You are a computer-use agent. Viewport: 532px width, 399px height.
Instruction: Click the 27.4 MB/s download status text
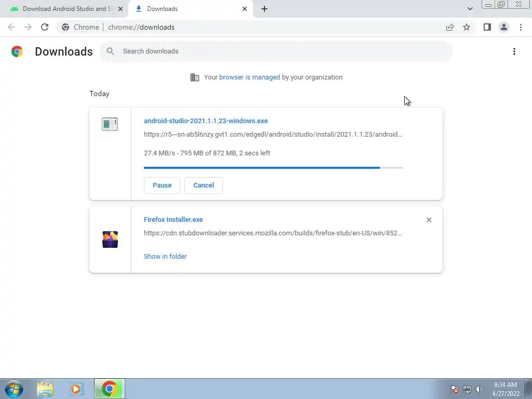click(x=207, y=153)
